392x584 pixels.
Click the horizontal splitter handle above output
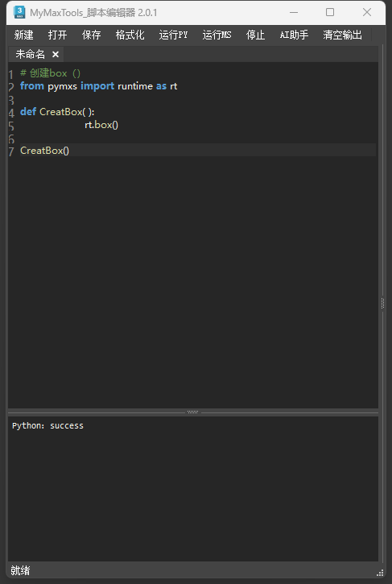pos(193,412)
